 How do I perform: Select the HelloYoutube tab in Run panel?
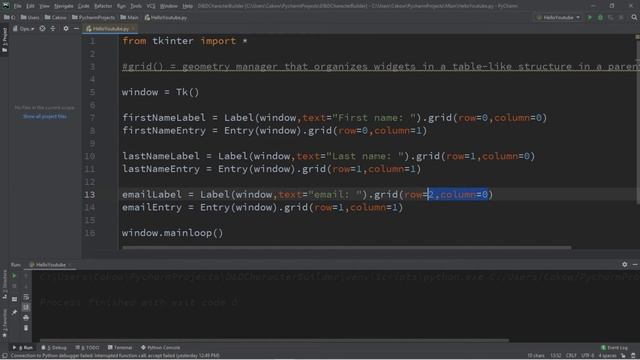pos(50,264)
